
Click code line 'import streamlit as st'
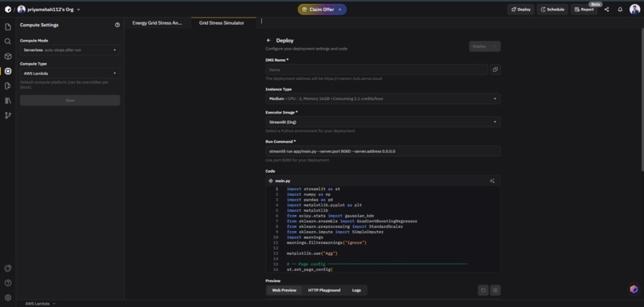(313, 189)
